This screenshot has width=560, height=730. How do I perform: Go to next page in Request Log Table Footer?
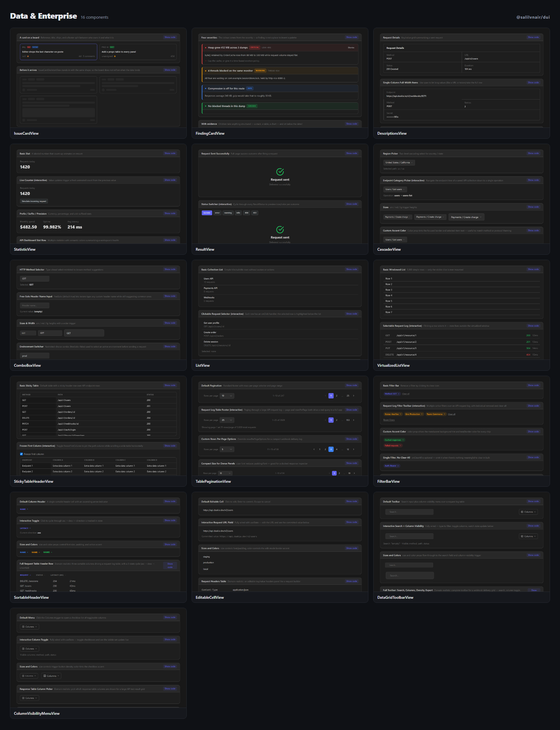tap(354, 420)
